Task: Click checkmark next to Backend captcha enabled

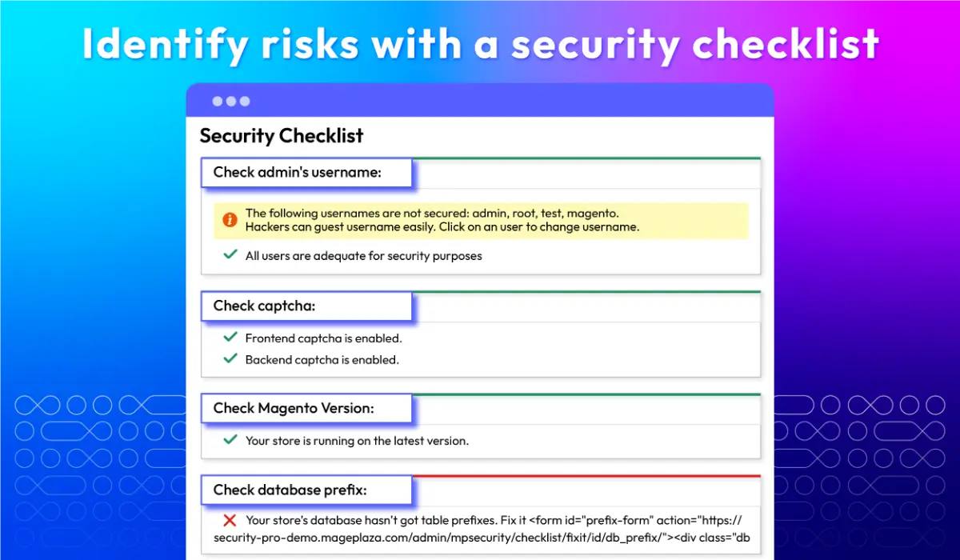Action: pyautogui.click(x=230, y=359)
